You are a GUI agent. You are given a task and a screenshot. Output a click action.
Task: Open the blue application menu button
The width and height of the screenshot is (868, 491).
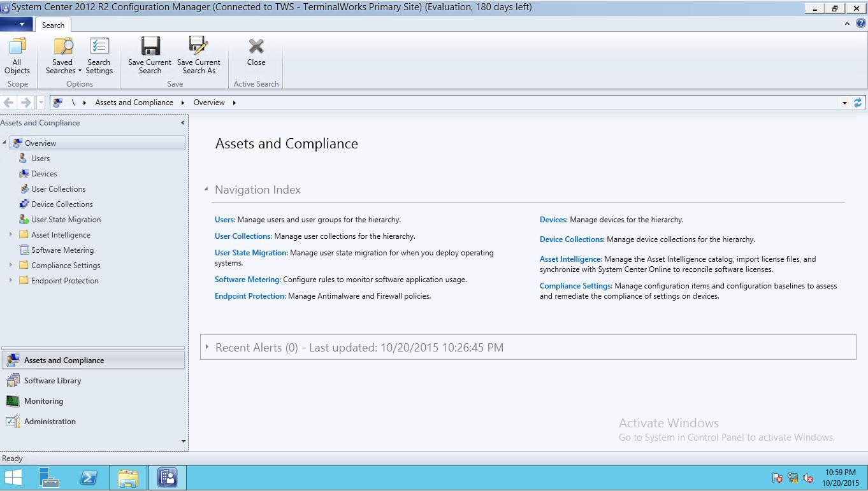coord(17,24)
